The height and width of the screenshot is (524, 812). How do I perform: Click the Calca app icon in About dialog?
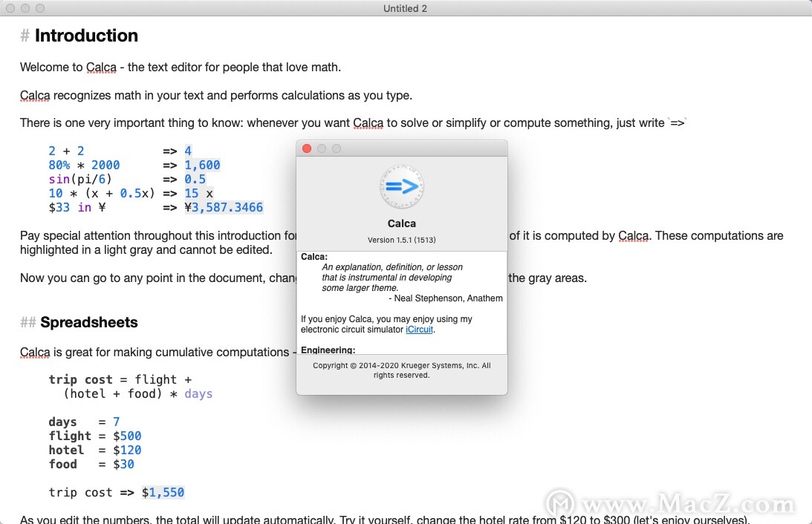(401, 187)
